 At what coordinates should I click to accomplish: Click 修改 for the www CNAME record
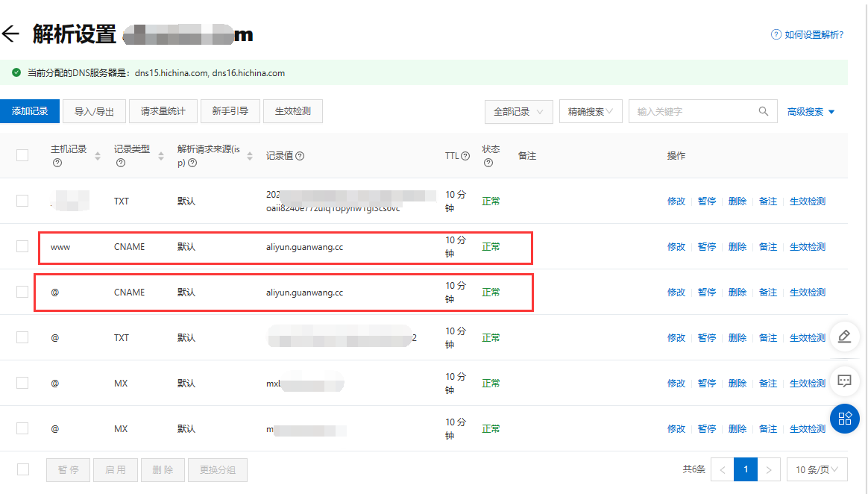pos(676,247)
